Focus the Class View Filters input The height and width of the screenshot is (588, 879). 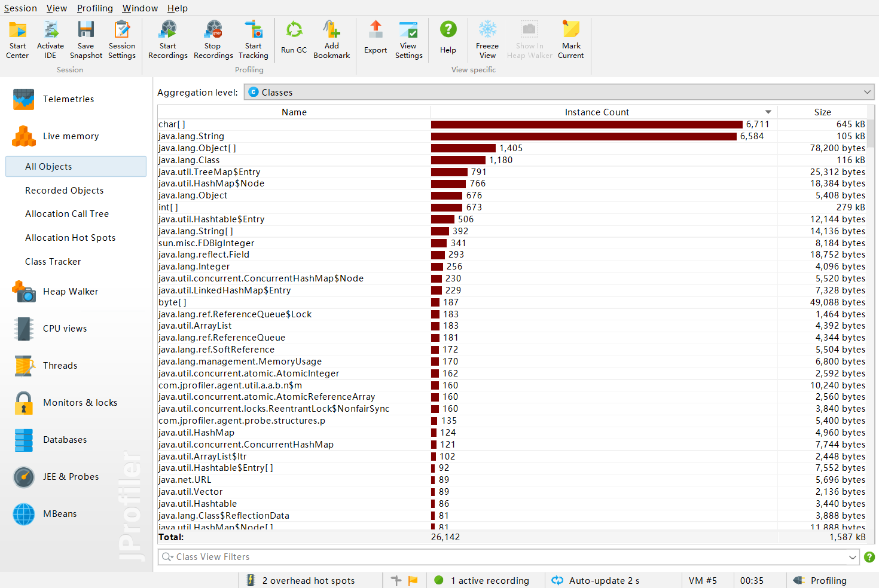click(x=508, y=557)
